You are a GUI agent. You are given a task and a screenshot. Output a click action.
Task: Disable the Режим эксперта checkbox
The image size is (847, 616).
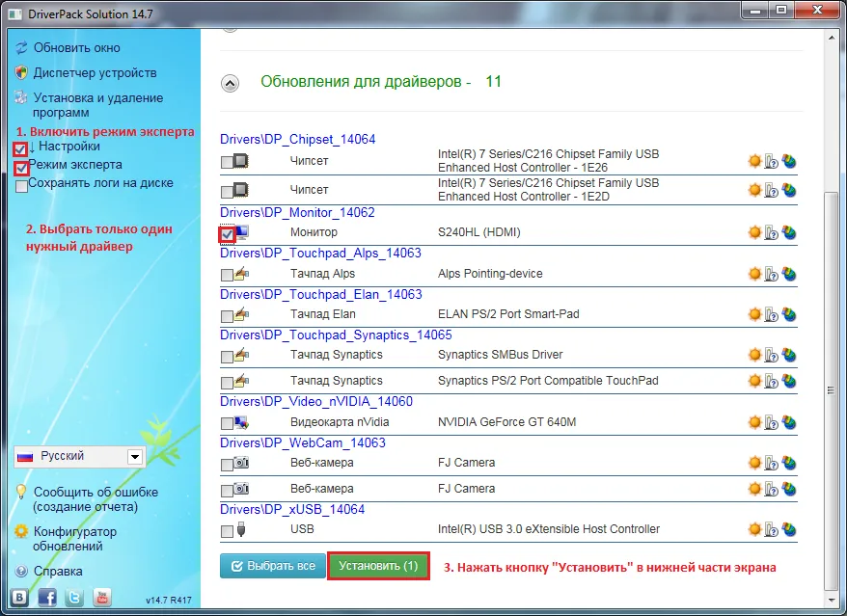tap(21, 168)
